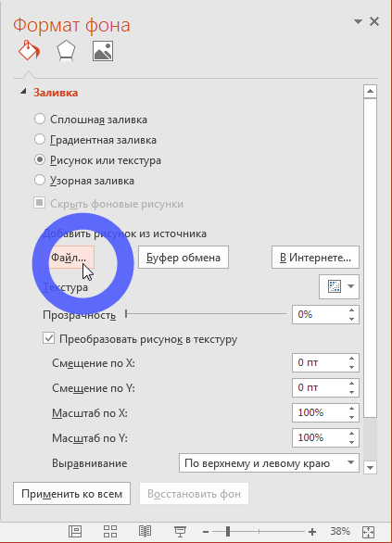Decrease Смещение по X value
Viewport: 392px width, 543px height.
tap(351, 367)
